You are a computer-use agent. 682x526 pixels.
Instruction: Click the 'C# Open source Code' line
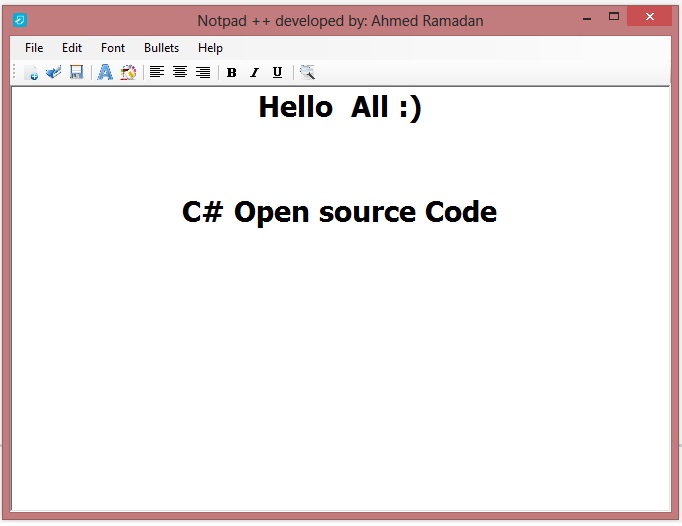point(339,212)
